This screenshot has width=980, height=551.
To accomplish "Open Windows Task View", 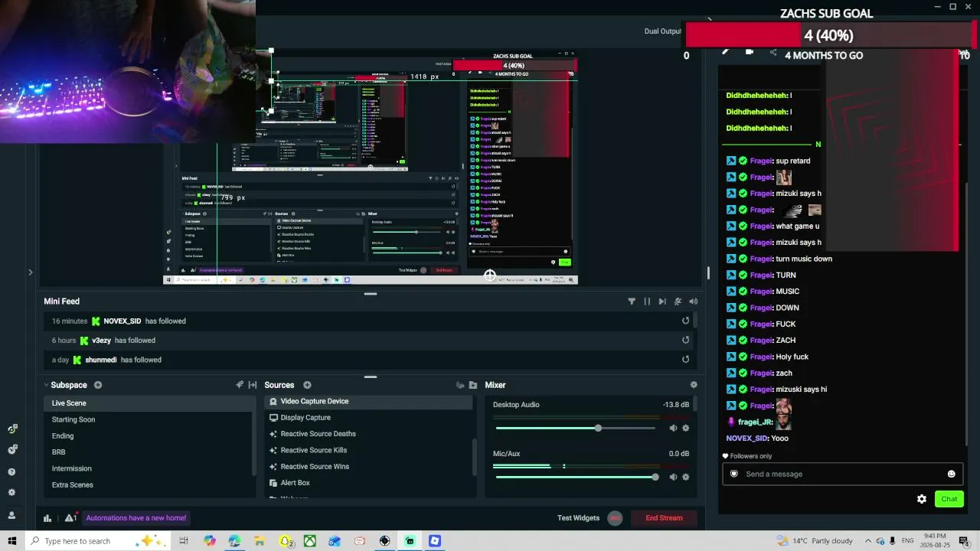I will pyautogui.click(x=184, y=541).
